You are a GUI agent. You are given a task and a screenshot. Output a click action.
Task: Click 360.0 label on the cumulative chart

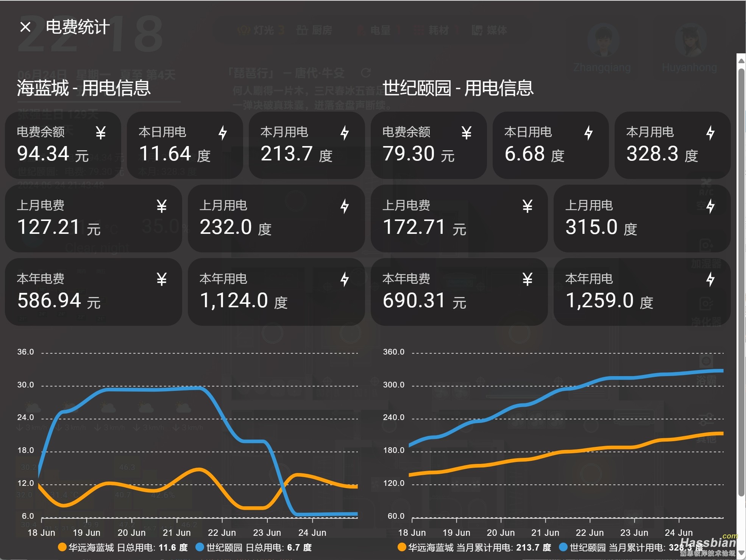[x=394, y=352]
